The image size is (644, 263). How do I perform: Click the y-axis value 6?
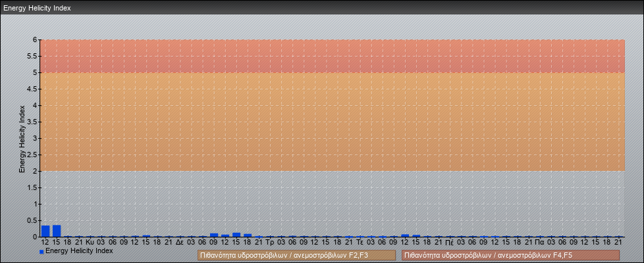[36, 40]
